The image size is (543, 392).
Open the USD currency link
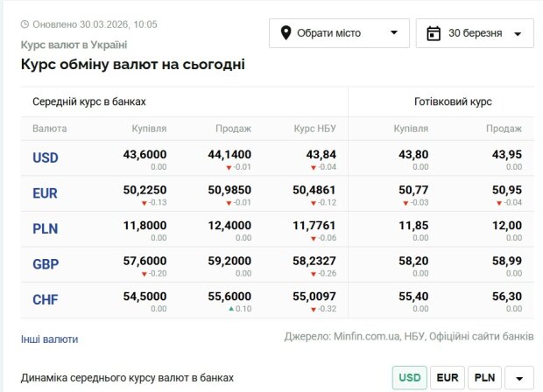coord(46,158)
